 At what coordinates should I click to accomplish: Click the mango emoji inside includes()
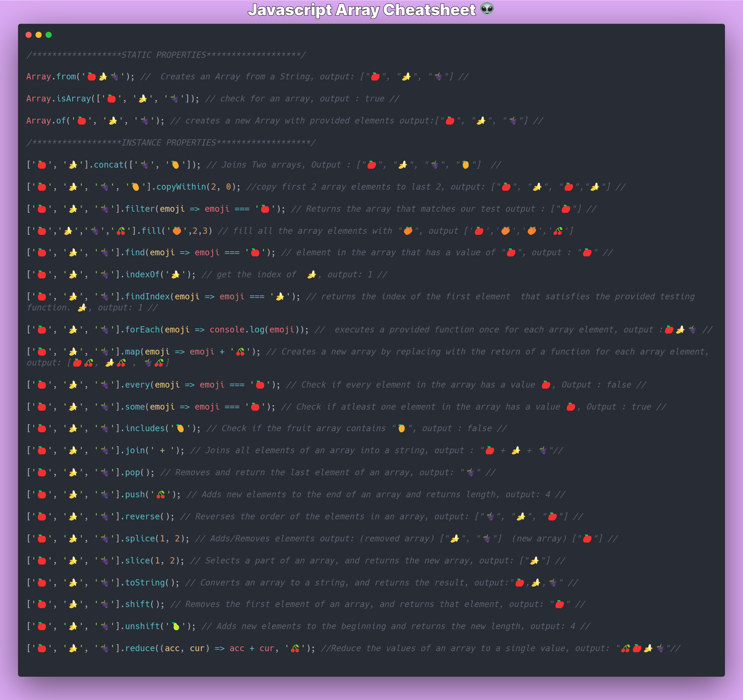[180, 429]
